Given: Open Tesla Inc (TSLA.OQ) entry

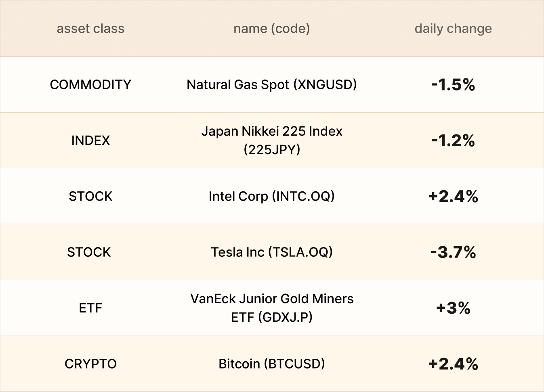Looking at the screenshot, I should pos(271,252).
